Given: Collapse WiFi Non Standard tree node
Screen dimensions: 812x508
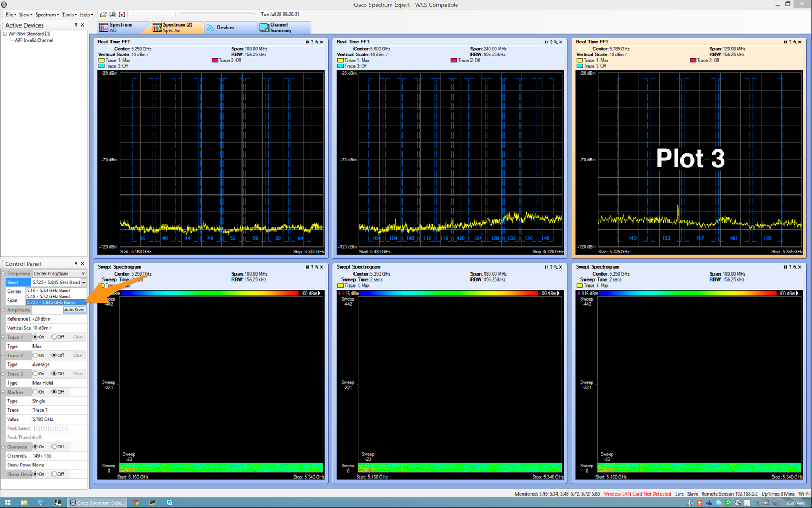Looking at the screenshot, I should coord(5,34).
